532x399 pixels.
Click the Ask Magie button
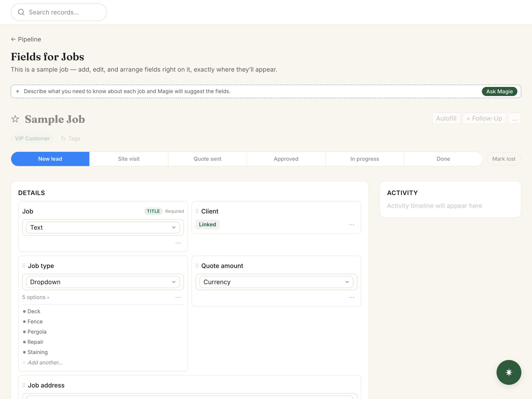click(x=499, y=91)
